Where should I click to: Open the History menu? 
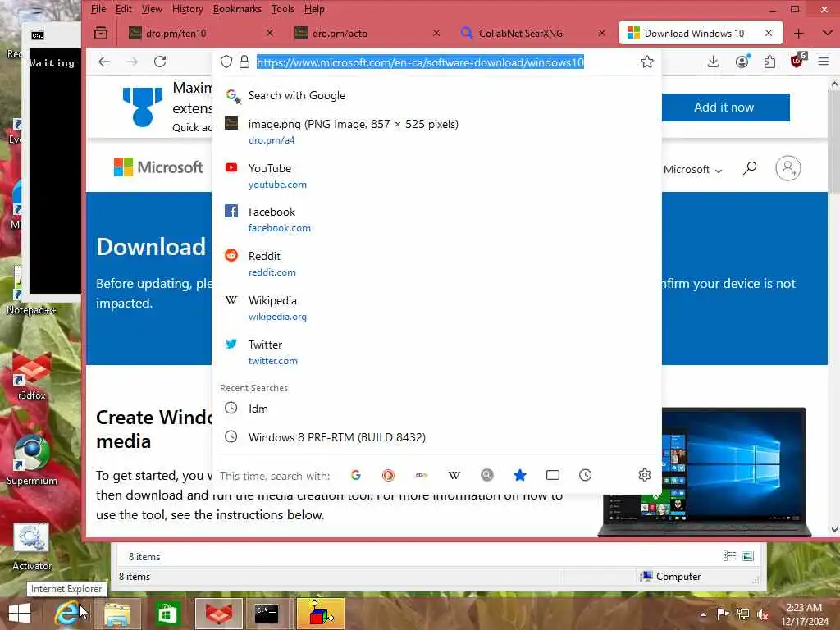tap(188, 9)
